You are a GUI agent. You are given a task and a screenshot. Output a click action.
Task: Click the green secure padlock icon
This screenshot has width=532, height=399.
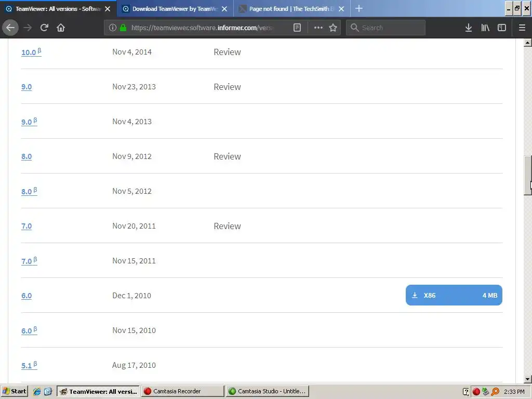tap(123, 28)
